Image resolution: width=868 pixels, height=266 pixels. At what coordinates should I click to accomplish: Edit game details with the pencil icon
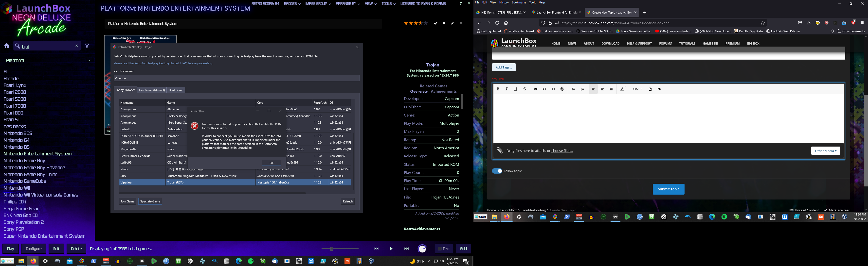pos(452,23)
